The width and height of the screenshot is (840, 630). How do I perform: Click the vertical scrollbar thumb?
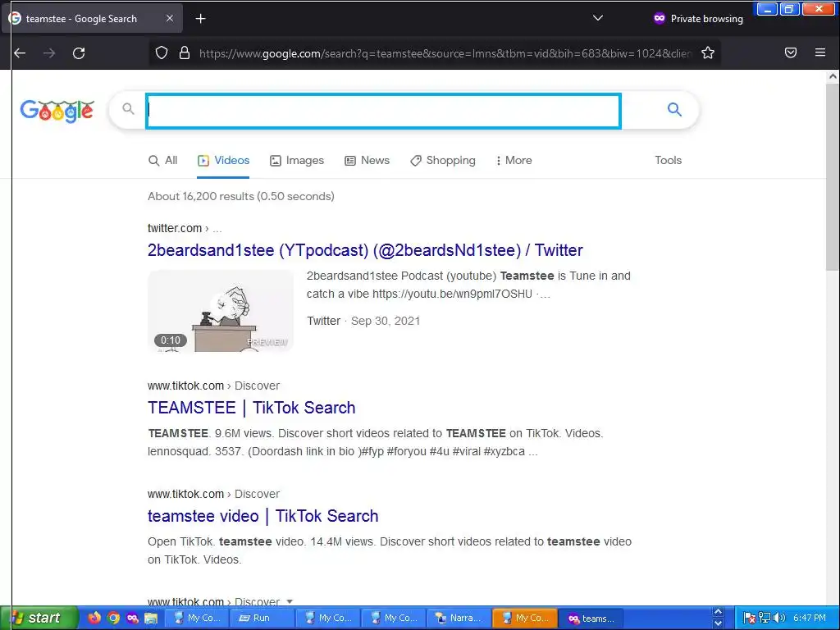click(x=833, y=177)
